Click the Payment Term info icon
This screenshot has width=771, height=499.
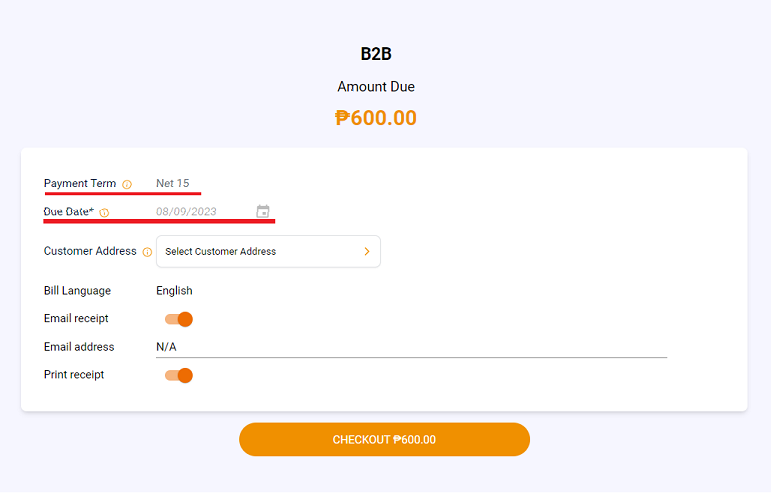click(x=127, y=184)
